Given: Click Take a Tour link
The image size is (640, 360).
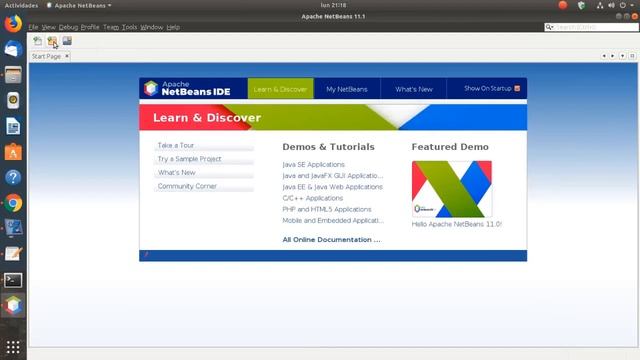Looking at the screenshot, I should 176,145.
